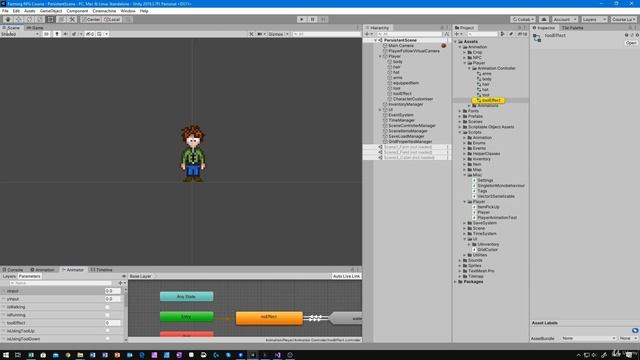Click the xInput value field
Viewport: 640px width, 360px height.
(x=113, y=291)
